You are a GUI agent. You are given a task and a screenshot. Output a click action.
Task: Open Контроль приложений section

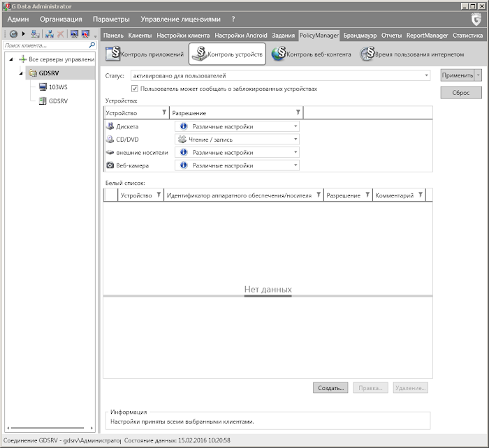click(145, 54)
